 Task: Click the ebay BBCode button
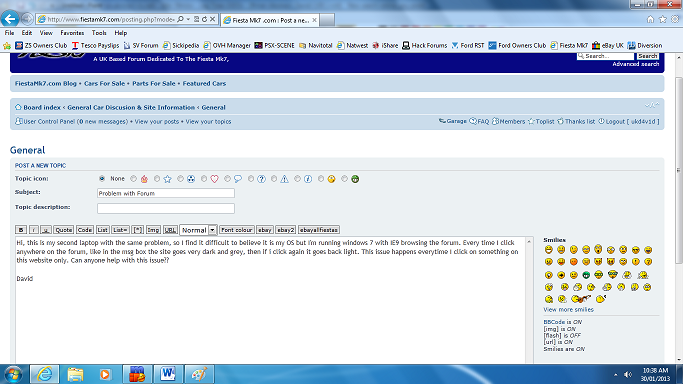(x=264, y=230)
